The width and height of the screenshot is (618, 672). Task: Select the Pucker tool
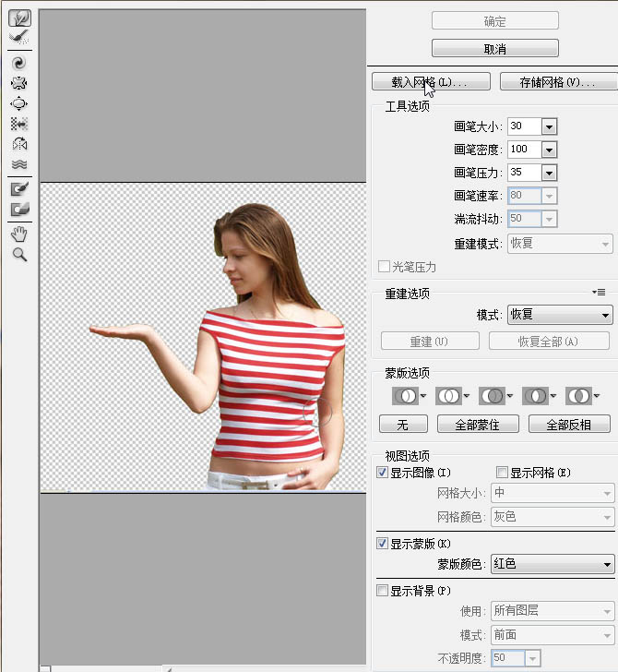19,84
